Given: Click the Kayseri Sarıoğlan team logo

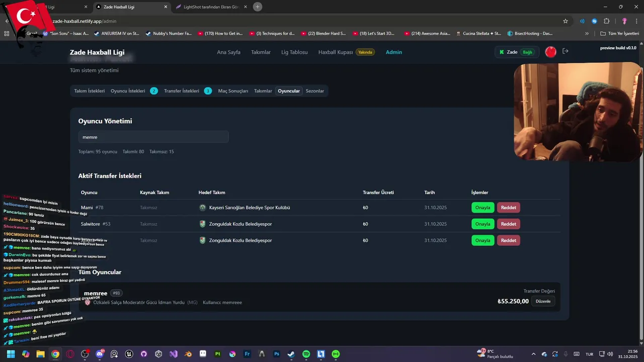Looking at the screenshot, I should pos(202,208).
